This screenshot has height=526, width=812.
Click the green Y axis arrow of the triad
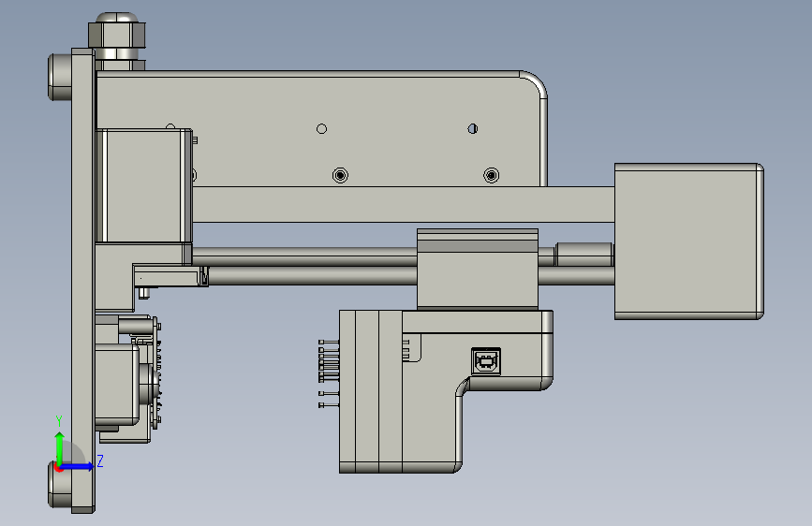click(60, 447)
